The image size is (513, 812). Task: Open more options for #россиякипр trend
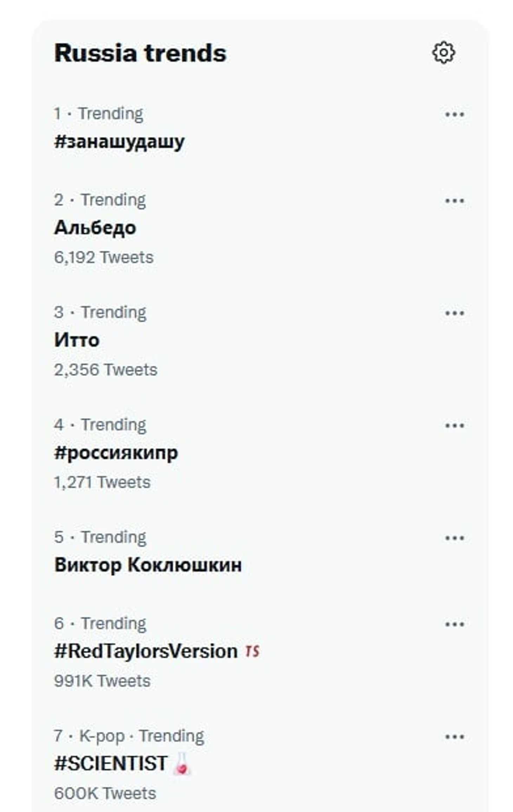click(454, 425)
